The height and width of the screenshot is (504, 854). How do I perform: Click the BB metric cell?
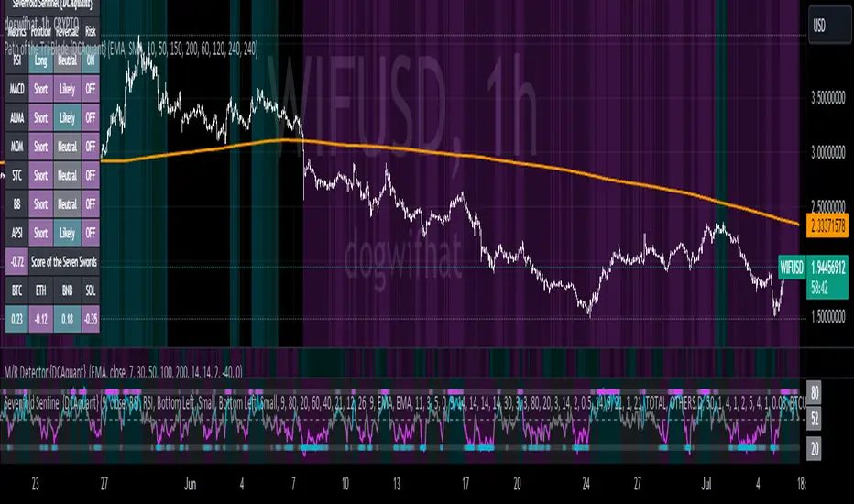pyautogui.click(x=16, y=204)
